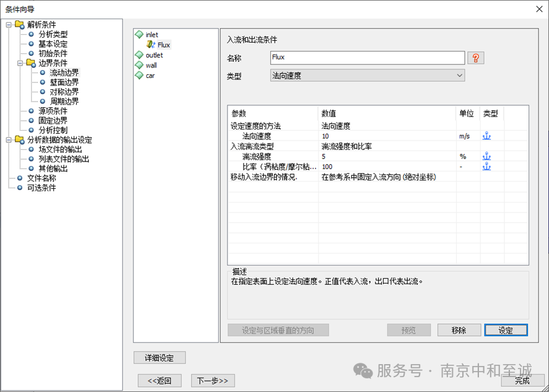Screen dimensions: 549x392
Task: Open 文件名称 in the tree
Action: point(42,178)
